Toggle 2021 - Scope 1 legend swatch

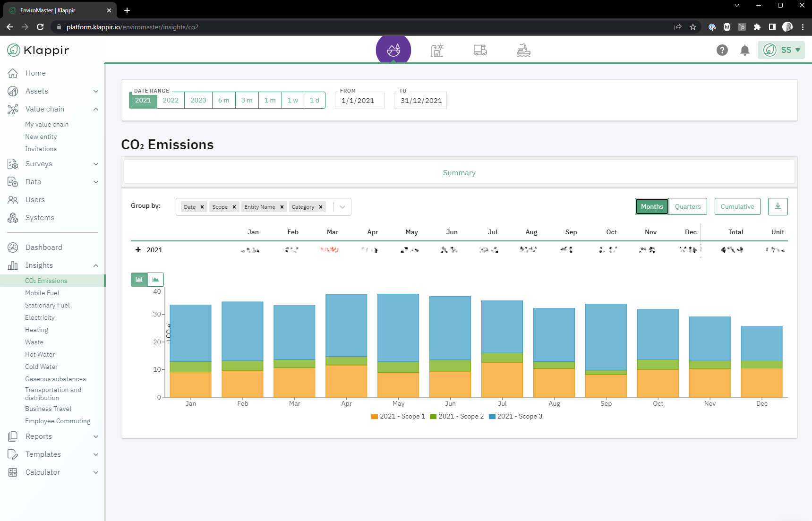pos(375,417)
